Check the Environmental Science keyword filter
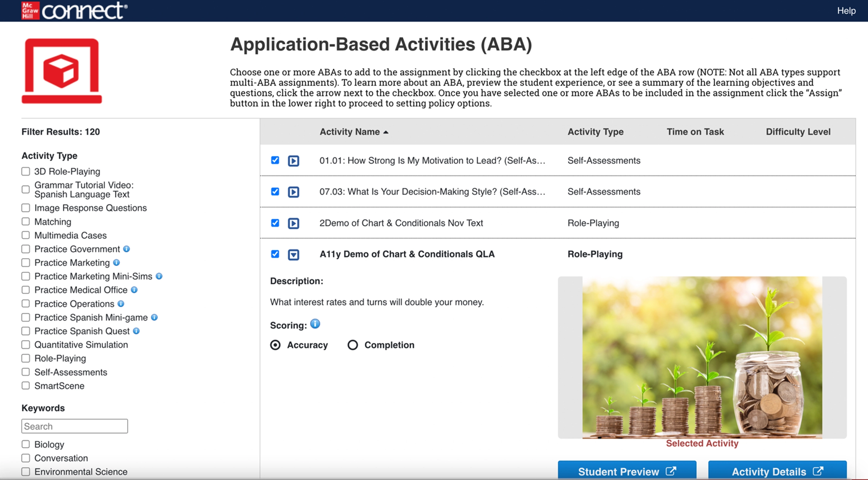 point(26,471)
